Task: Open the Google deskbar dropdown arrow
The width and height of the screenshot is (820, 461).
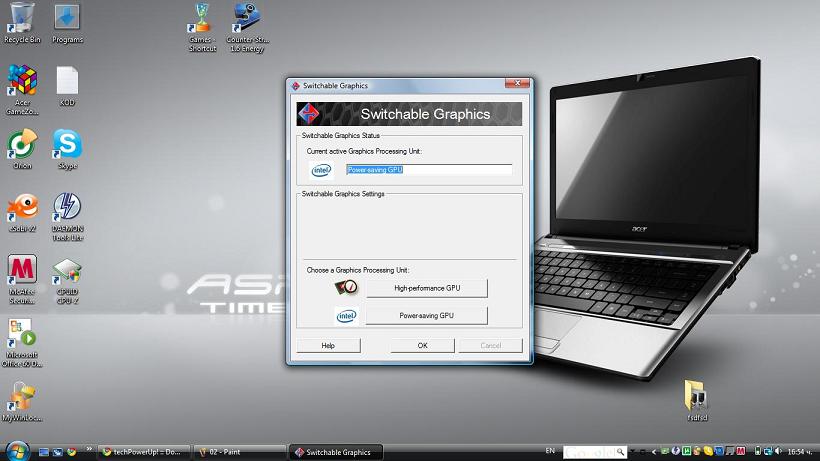Action: 633,451
